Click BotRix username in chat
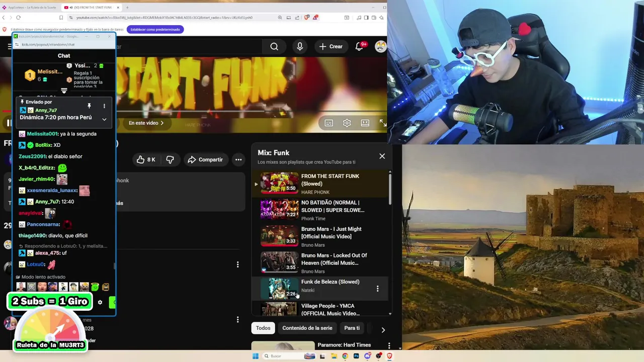Viewport: 644px width, 362px height. [43, 145]
